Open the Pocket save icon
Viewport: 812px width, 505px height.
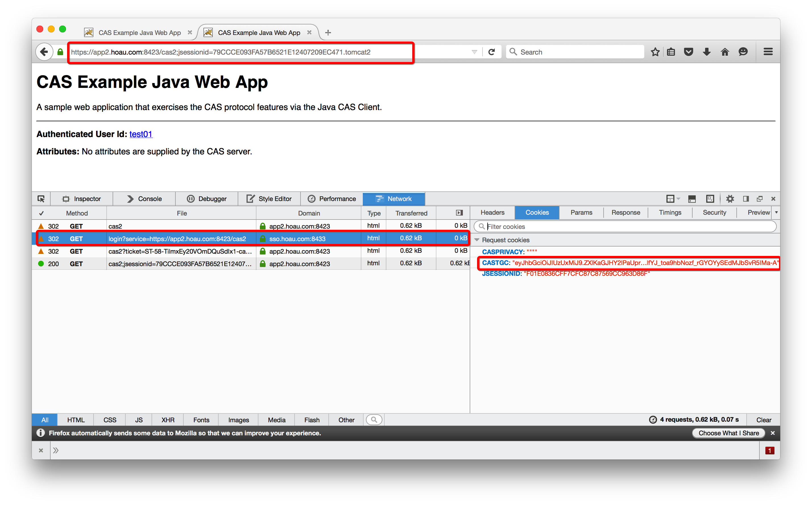[x=688, y=52]
